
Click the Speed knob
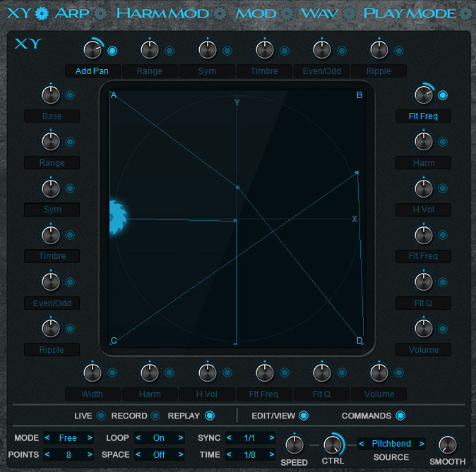click(x=294, y=444)
